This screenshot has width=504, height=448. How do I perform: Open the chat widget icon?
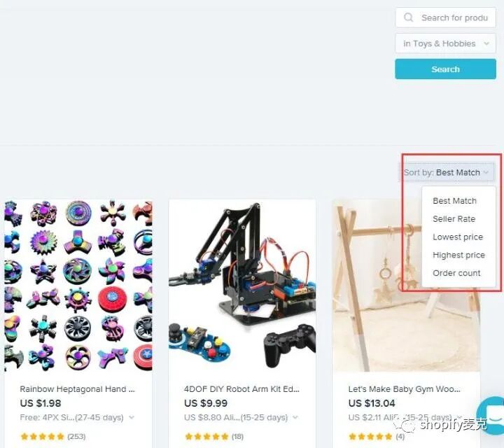(491, 414)
